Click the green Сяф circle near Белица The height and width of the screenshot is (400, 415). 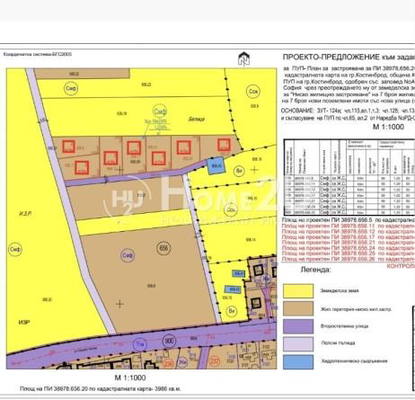160,111
